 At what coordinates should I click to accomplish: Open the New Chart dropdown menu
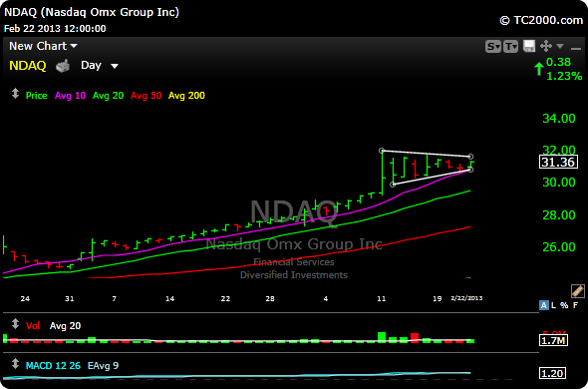pyautogui.click(x=43, y=46)
